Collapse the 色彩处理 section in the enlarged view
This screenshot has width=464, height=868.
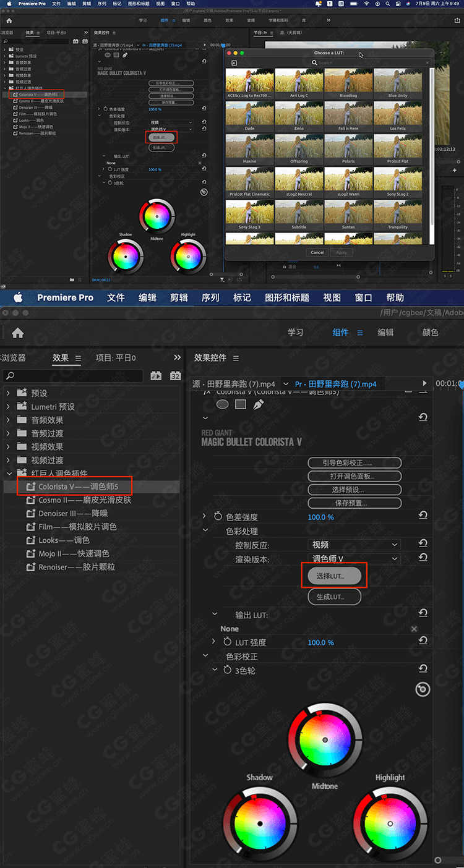click(206, 530)
